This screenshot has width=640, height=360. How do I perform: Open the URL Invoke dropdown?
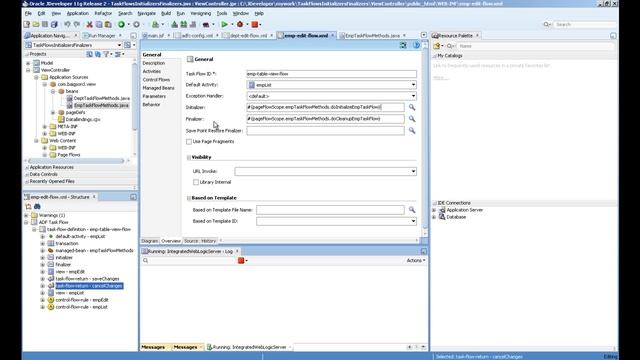[x=413, y=171]
